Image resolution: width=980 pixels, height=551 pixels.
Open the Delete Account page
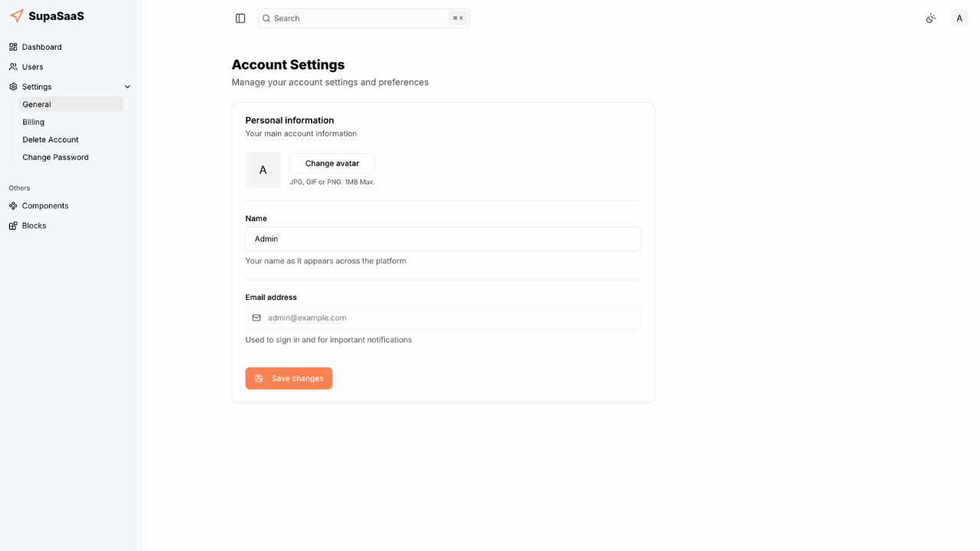(x=51, y=139)
